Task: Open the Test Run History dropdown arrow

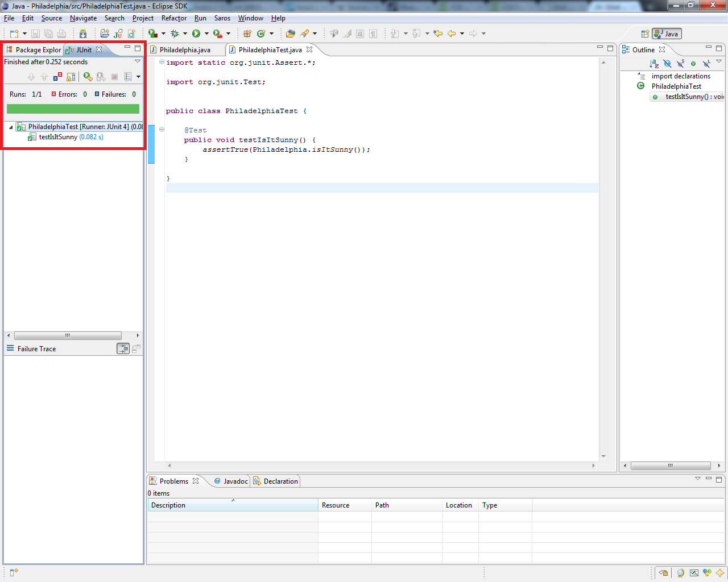Action: click(138, 77)
